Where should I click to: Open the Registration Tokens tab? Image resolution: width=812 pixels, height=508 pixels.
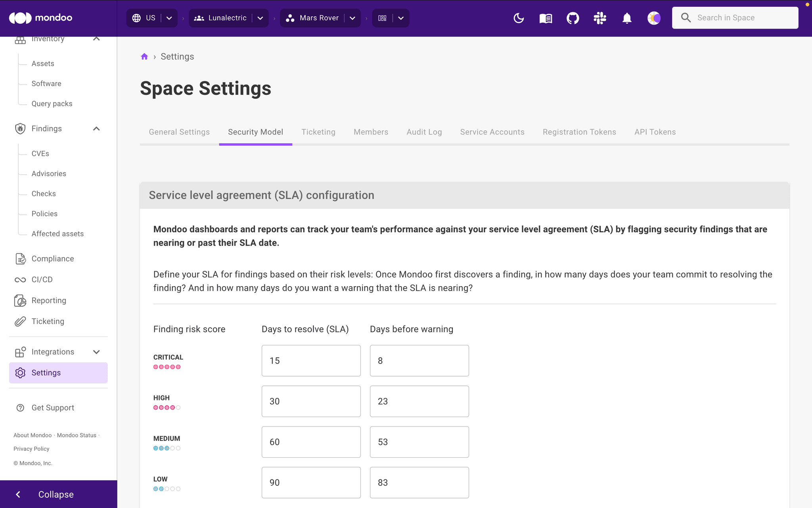coord(579,132)
